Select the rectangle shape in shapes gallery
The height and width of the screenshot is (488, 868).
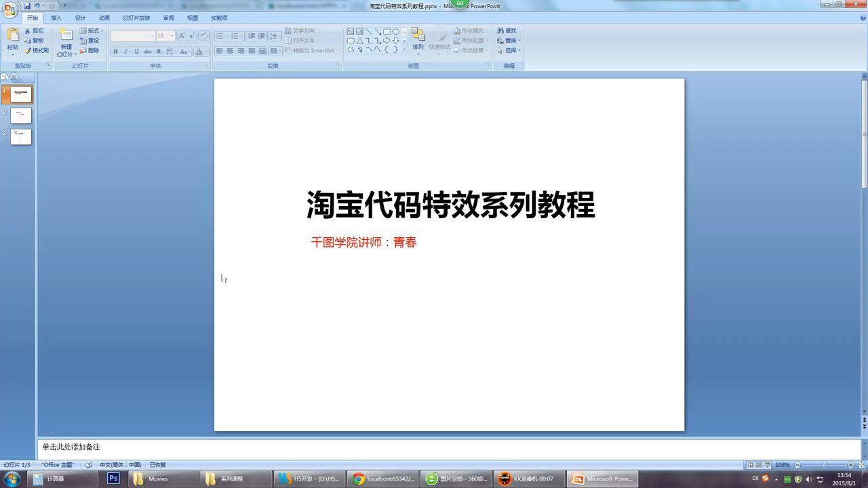(387, 31)
